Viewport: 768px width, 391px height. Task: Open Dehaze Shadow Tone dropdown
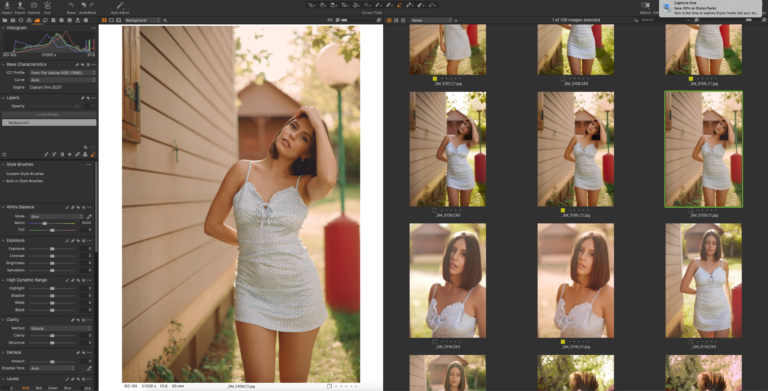click(52, 368)
